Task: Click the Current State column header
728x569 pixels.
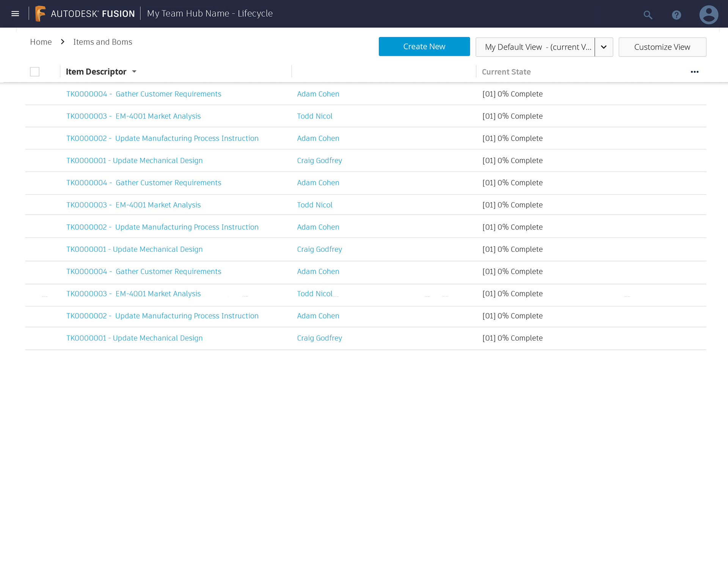Action: click(x=506, y=72)
